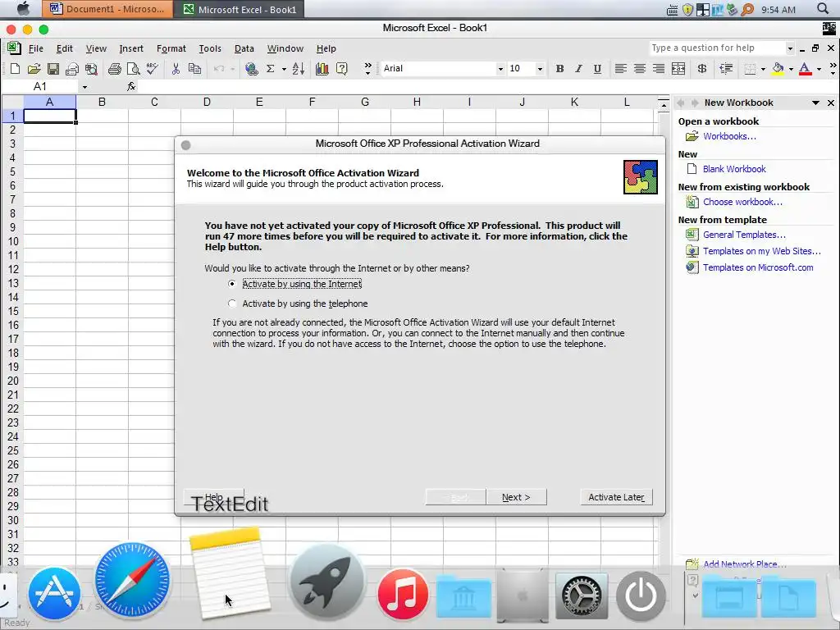Expand the Name Box A1 dropdown

click(84, 87)
